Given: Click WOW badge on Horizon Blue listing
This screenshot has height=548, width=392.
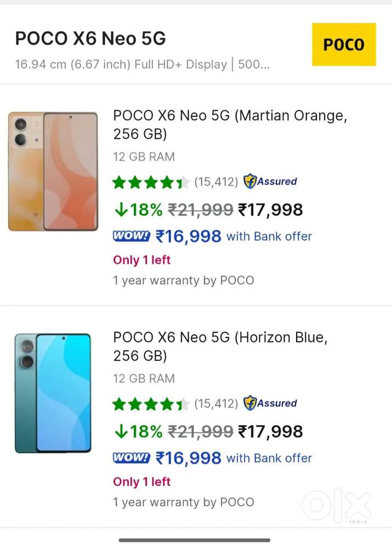Looking at the screenshot, I should point(131,457).
